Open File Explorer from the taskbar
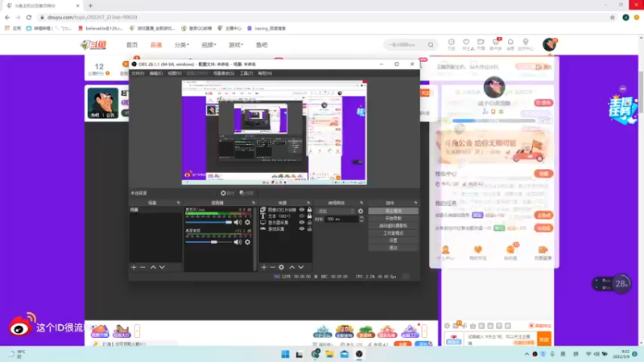This screenshot has height=362, width=644. click(329, 354)
